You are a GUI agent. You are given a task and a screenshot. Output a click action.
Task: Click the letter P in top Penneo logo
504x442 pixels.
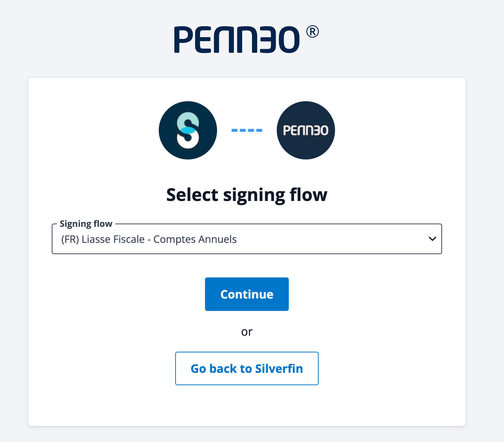pos(183,39)
